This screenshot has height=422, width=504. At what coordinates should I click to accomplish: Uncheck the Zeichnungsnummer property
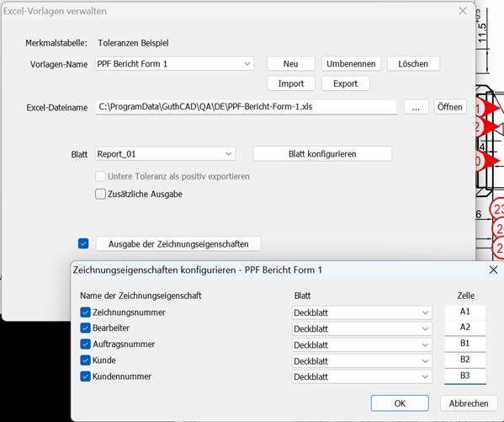(x=85, y=312)
